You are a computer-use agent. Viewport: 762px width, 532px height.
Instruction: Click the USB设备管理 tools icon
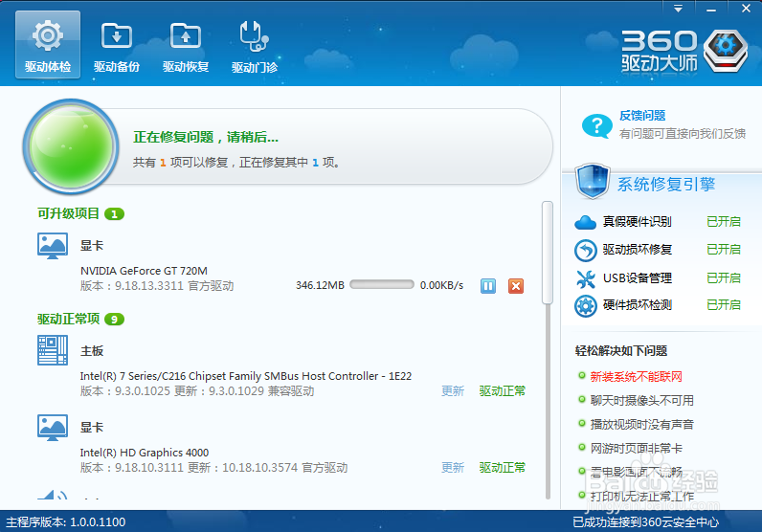point(585,278)
